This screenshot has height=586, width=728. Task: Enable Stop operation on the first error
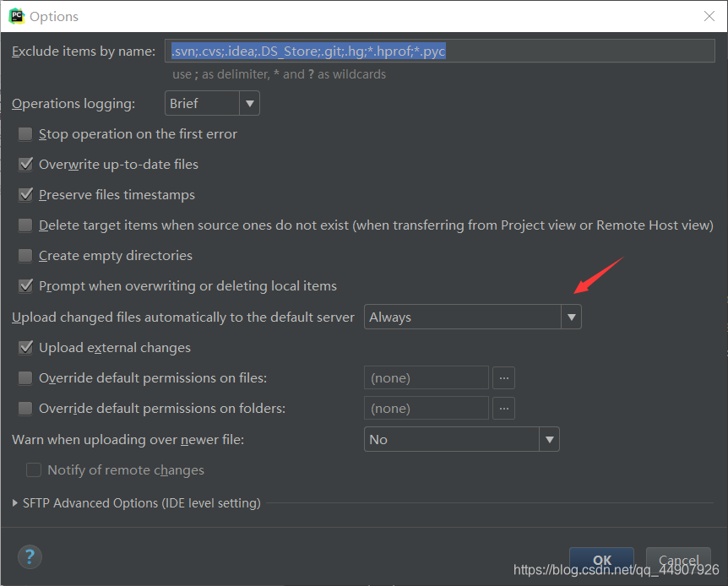25,134
